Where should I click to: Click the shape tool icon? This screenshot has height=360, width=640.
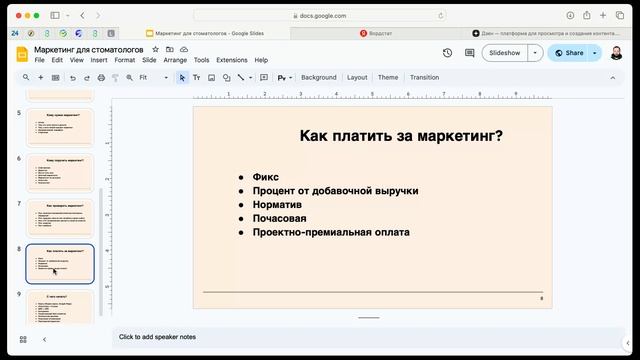pyautogui.click(x=227, y=78)
